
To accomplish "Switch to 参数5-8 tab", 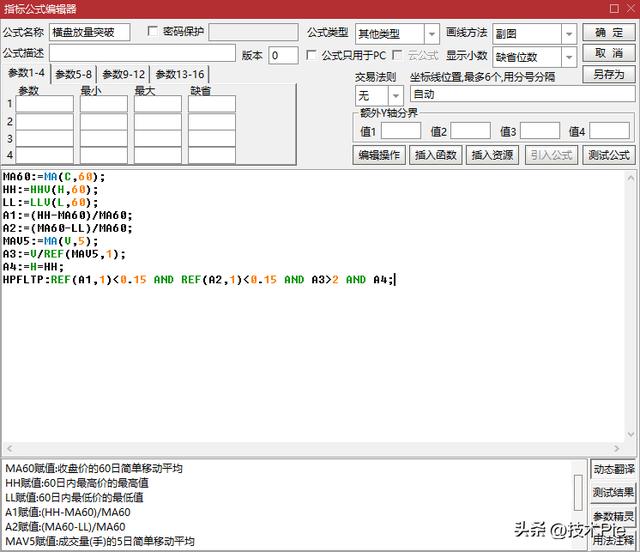I will tap(73, 74).
